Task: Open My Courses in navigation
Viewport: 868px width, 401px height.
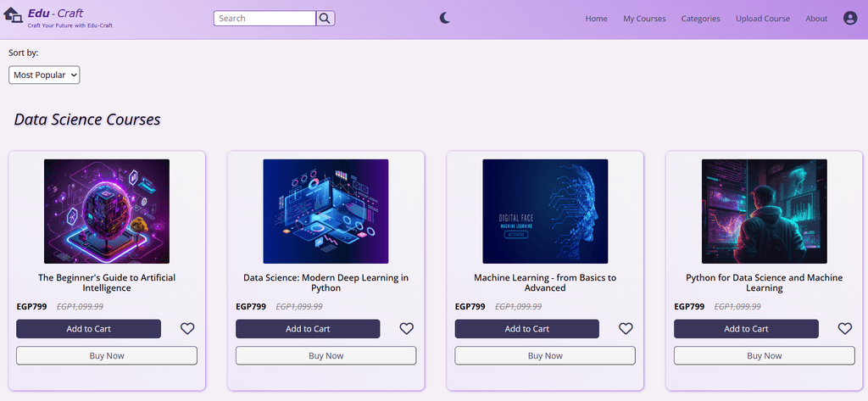Action: [x=644, y=19]
